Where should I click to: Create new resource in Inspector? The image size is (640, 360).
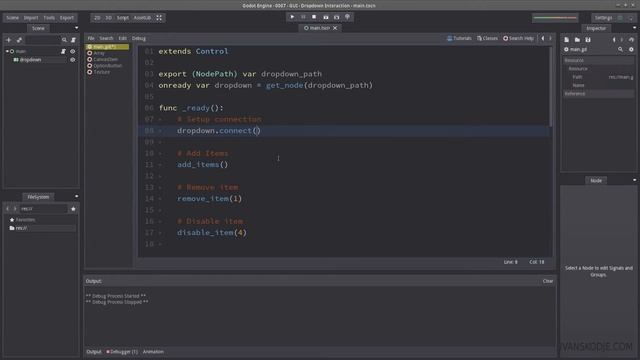[567, 40]
